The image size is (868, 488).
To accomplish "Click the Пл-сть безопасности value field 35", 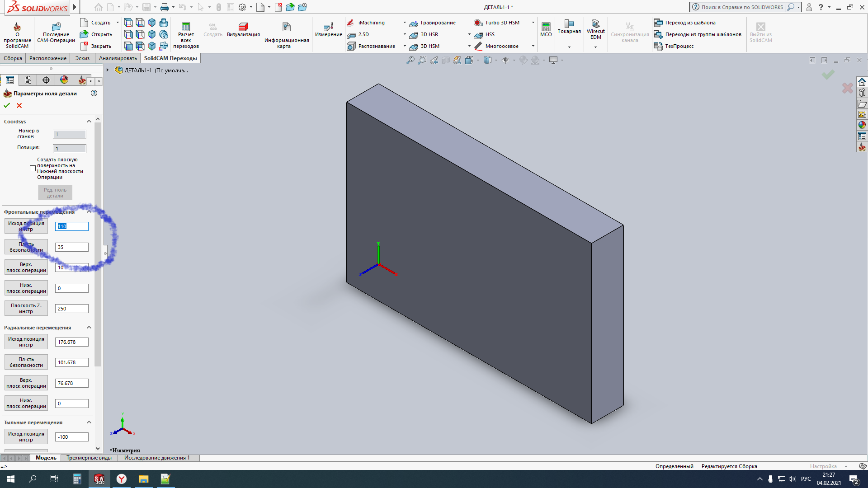I will point(71,247).
